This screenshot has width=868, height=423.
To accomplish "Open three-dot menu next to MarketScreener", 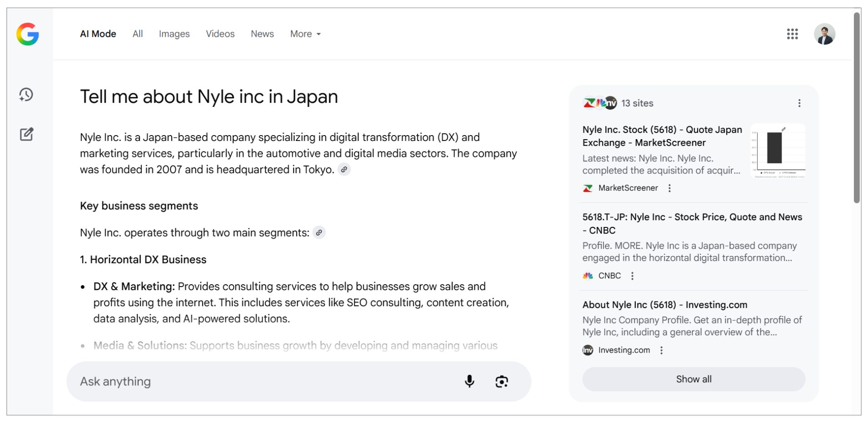I will 669,188.
